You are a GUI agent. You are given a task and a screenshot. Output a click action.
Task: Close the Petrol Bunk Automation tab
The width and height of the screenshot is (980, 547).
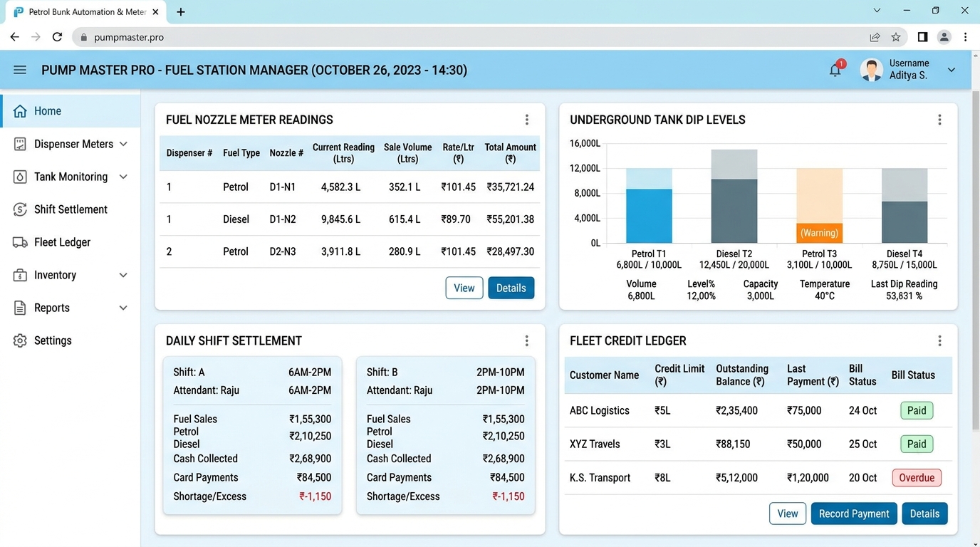155,12
